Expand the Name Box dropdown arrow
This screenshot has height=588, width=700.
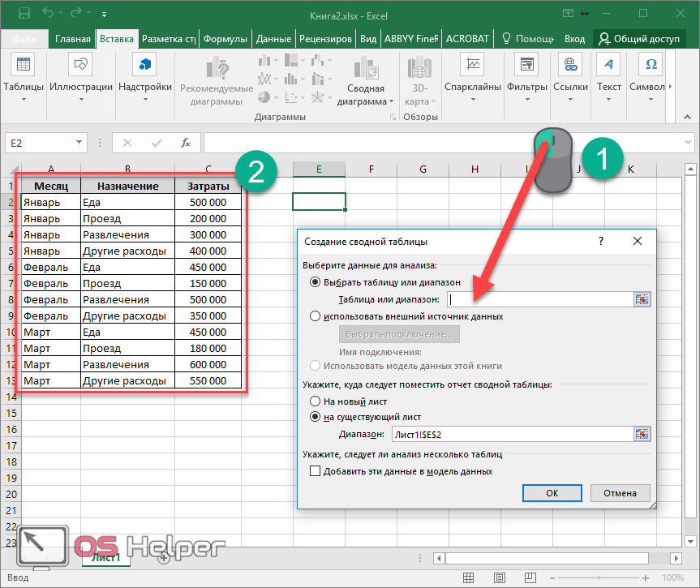click(79, 143)
